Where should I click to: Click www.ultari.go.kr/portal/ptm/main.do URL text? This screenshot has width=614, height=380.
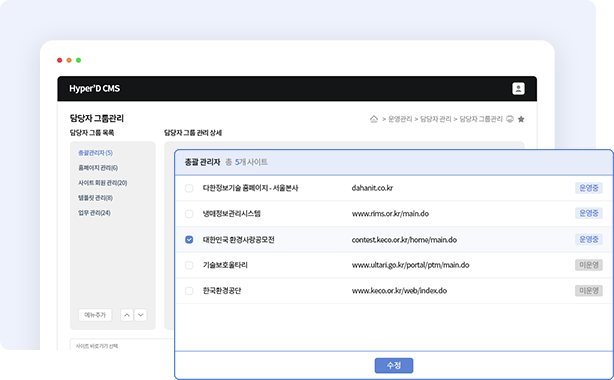[410, 265]
